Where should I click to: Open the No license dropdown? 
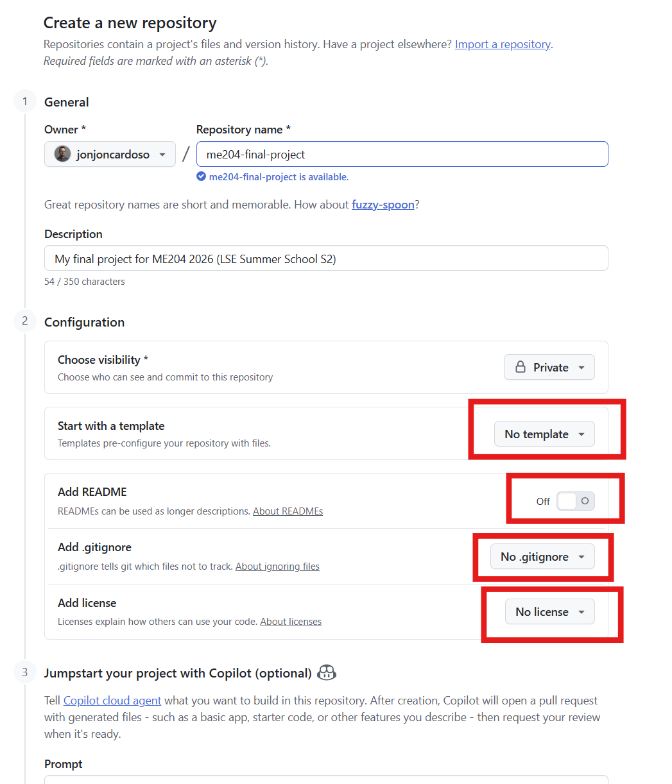point(550,611)
